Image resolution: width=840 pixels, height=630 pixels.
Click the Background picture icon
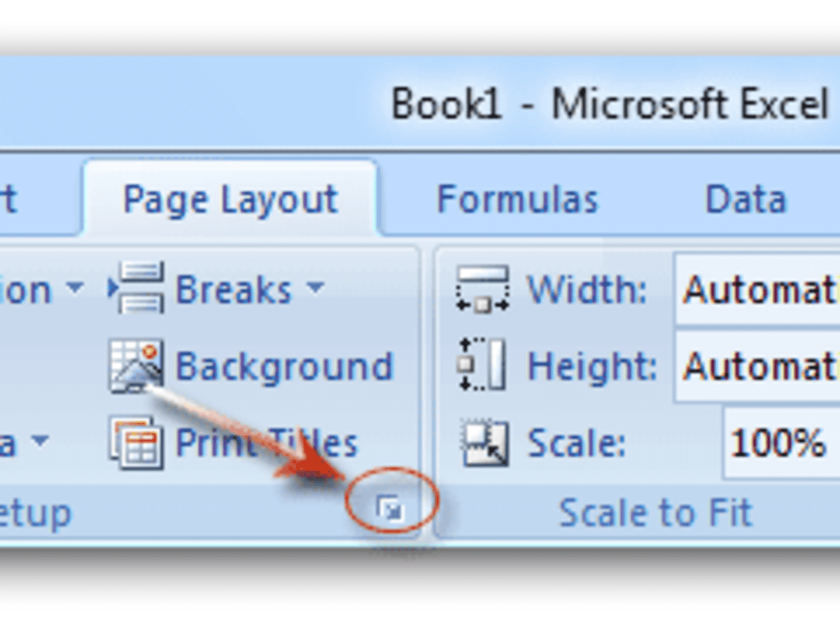pos(136,365)
